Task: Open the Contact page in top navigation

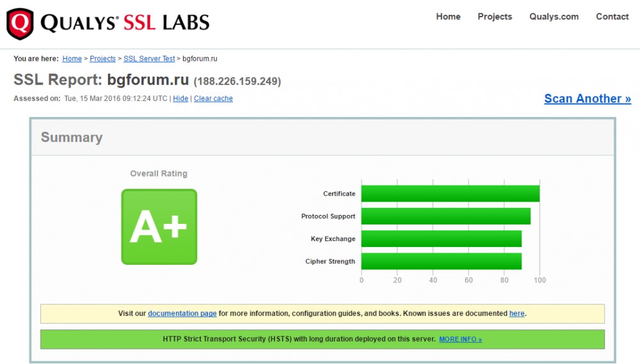Action: pyautogui.click(x=612, y=17)
